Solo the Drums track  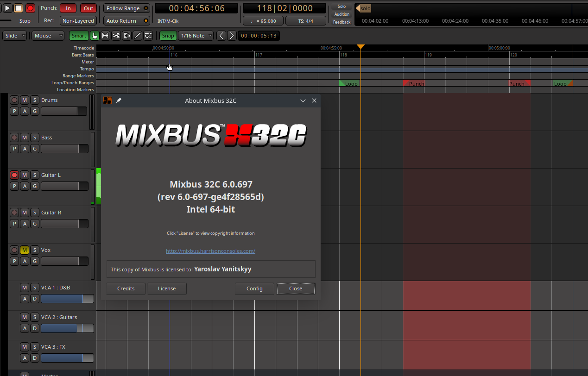pyautogui.click(x=34, y=100)
